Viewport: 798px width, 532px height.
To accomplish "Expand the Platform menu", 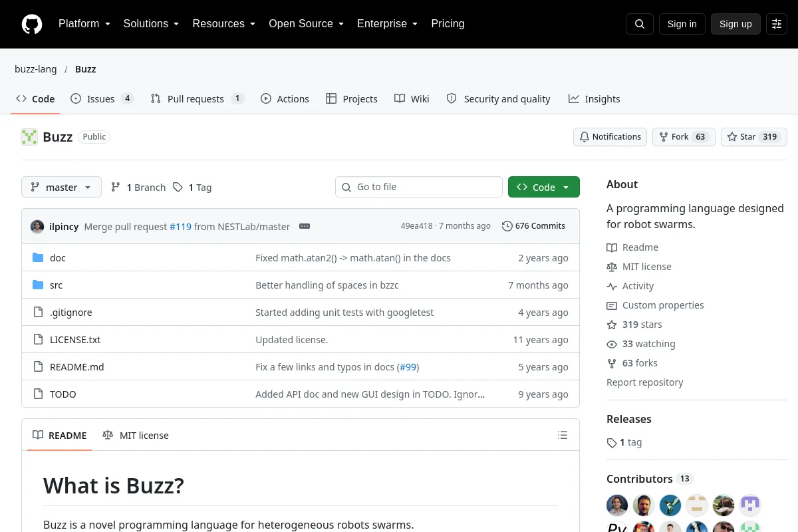I will (84, 24).
